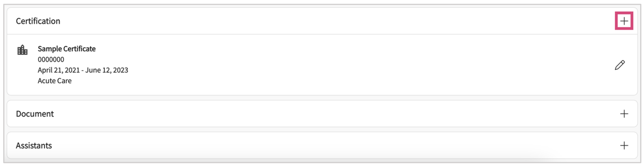Screen dimensions: 644x167
Task: Select the Certification section heading
Action: click(38, 21)
